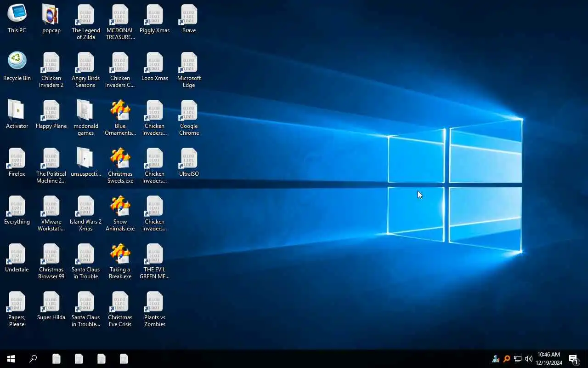The width and height of the screenshot is (588, 368).
Task: Click the Chicken Invaders 2 shortcut
Action: (x=51, y=69)
